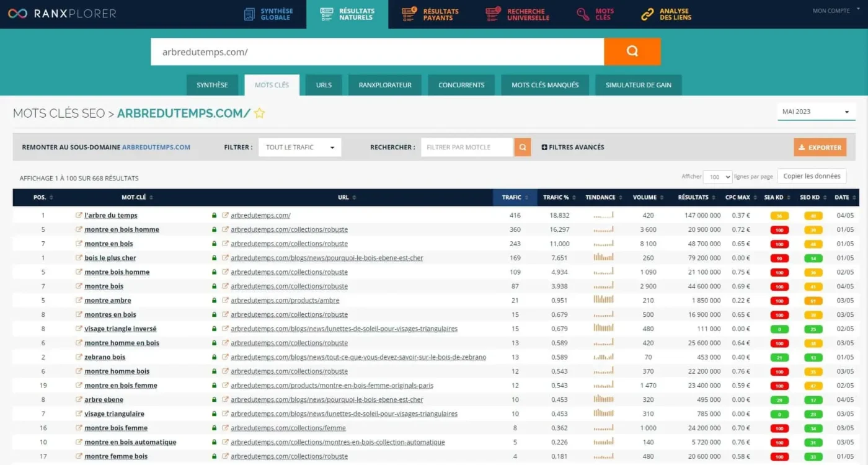Viewport: 868px width, 465px height.
Task: Open the 'Tout le trafic' filter dropdown
Action: click(299, 147)
